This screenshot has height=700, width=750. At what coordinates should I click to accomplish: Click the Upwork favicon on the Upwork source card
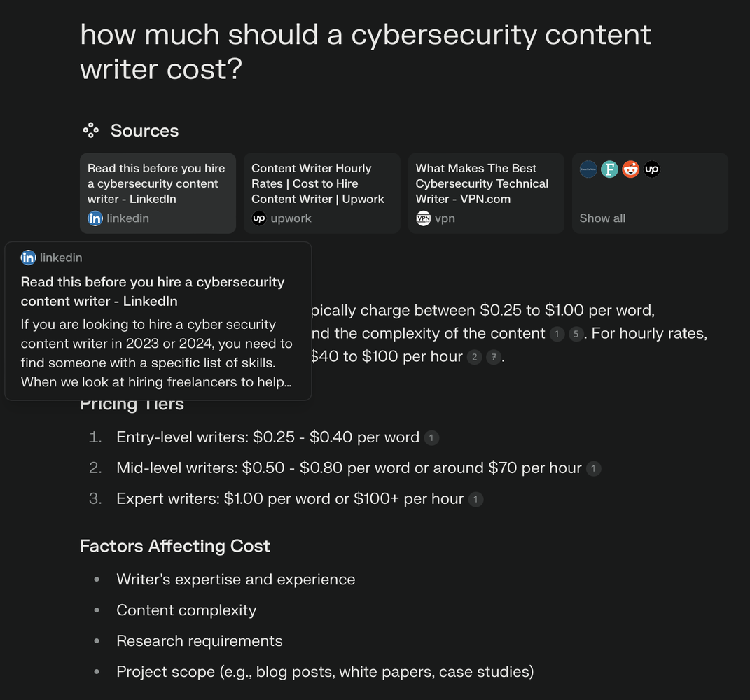[259, 218]
